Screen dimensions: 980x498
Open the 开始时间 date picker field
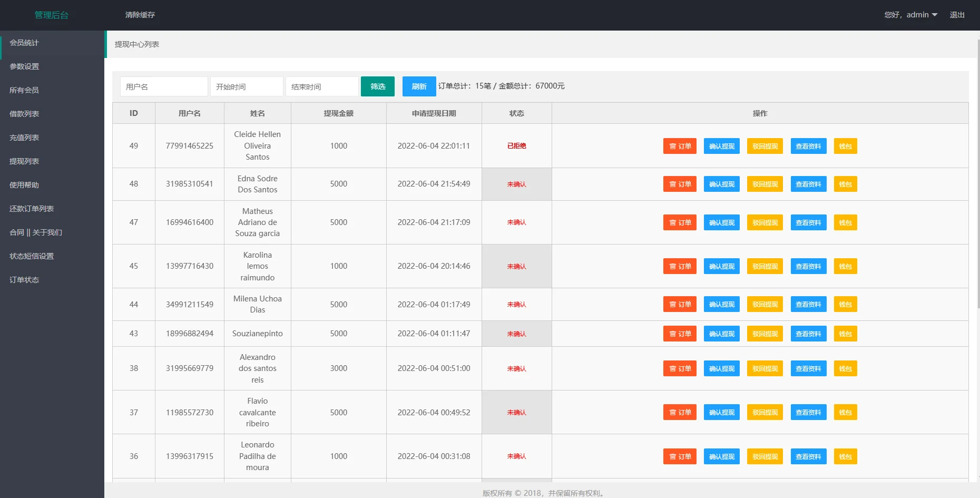pyautogui.click(x=247, y=86)
